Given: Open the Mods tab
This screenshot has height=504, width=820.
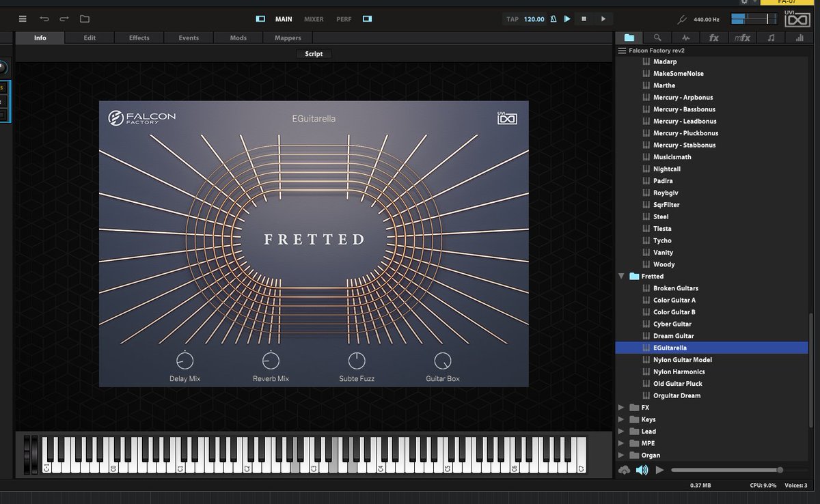Looking at the screenshot, I should [238, 38].
